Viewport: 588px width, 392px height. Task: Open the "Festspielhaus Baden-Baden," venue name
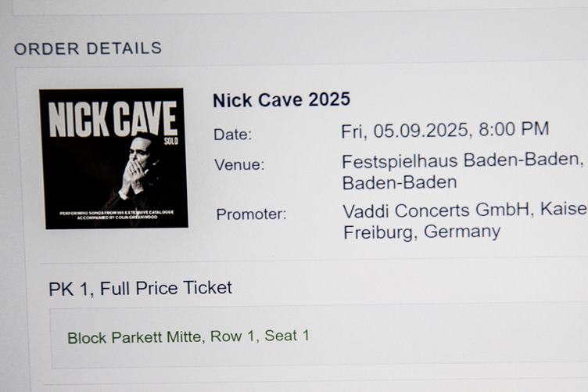[x=463, y=160]
